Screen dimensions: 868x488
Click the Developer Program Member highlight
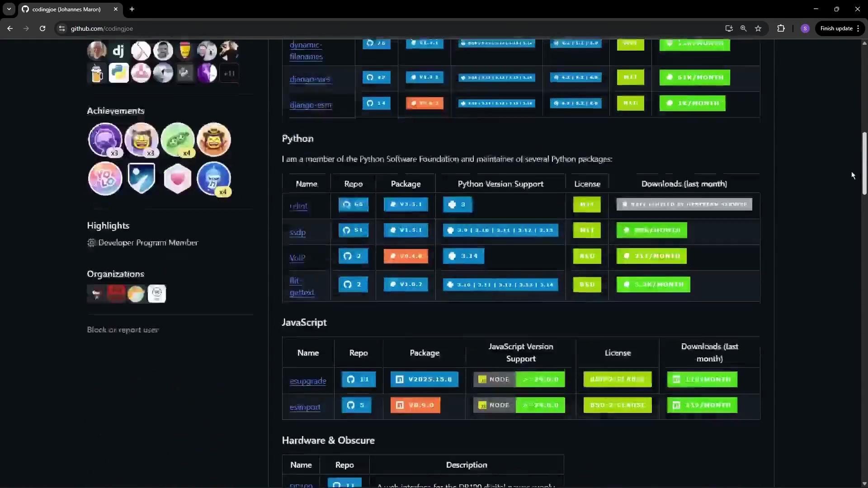148,243
